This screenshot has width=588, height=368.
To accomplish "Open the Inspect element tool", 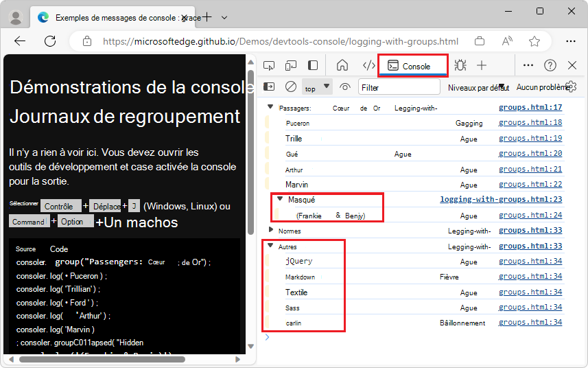I will 269,66.
